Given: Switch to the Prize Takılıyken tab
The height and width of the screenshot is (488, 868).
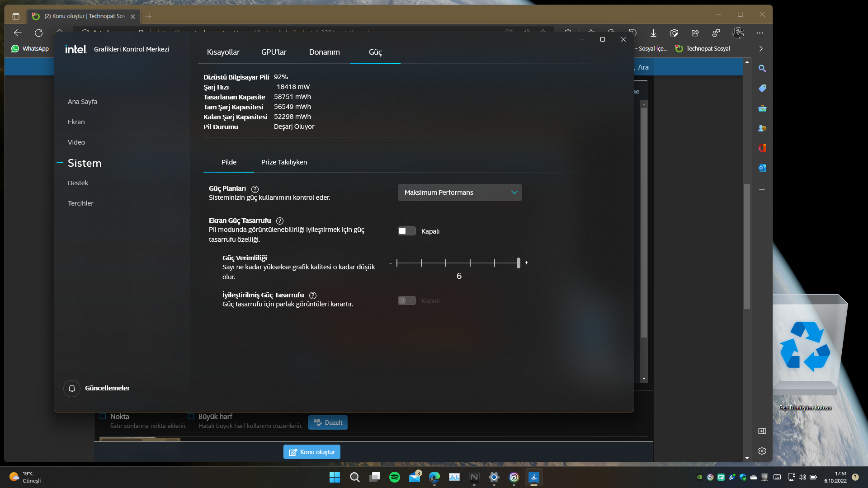Looking at the screenshot, I should pyautogui.click(x=284, y=162).
